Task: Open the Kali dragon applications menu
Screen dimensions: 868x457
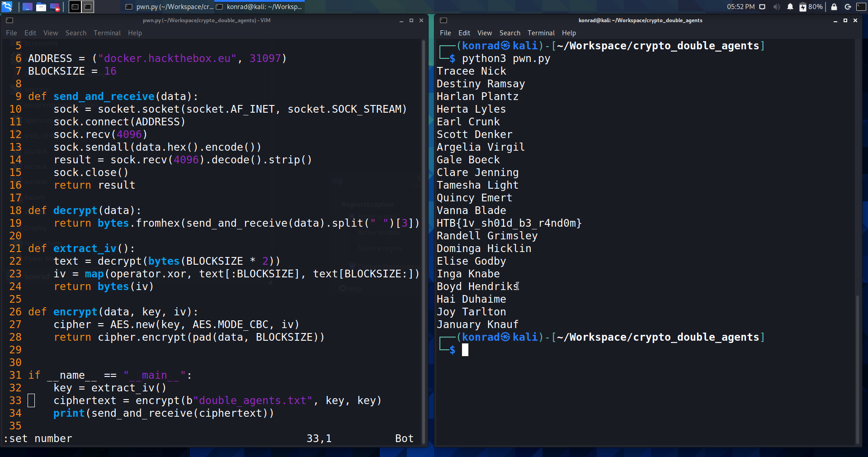Action: tap(7, 7)
